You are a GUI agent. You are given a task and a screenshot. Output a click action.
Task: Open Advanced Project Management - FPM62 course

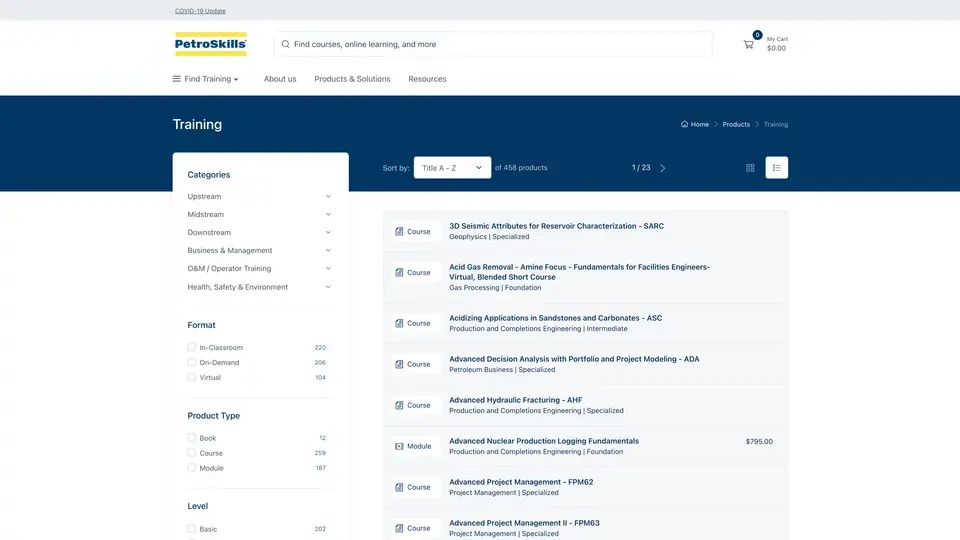click(521, 482)
